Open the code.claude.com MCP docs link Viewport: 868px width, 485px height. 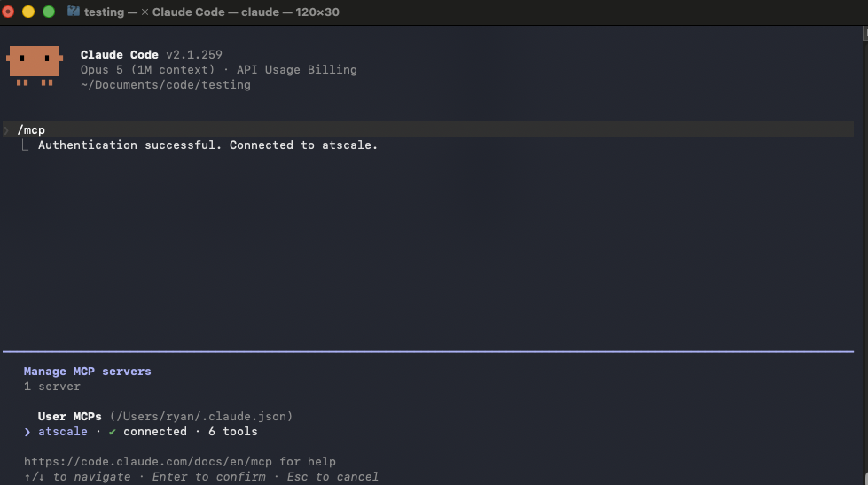pos(148,461)
